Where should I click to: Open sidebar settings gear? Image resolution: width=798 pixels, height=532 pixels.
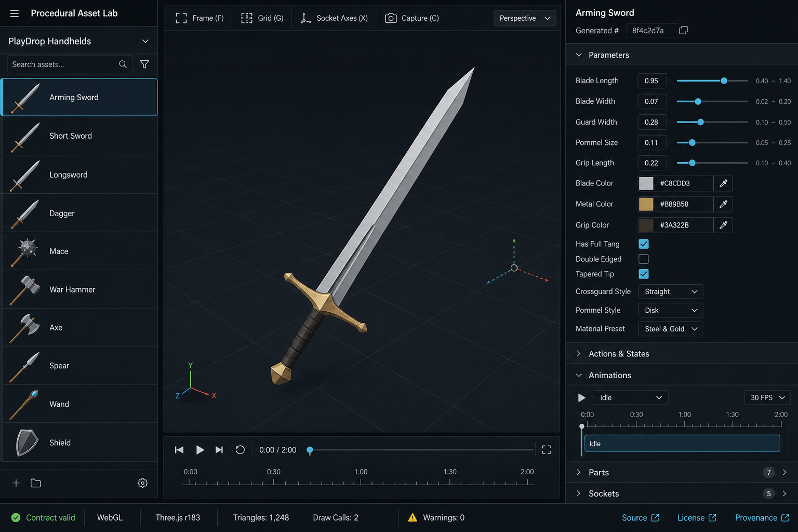tap(142, 483)
